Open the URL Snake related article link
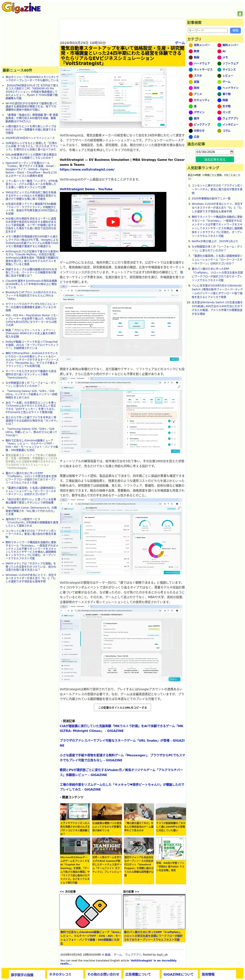 tap(122, 743)
